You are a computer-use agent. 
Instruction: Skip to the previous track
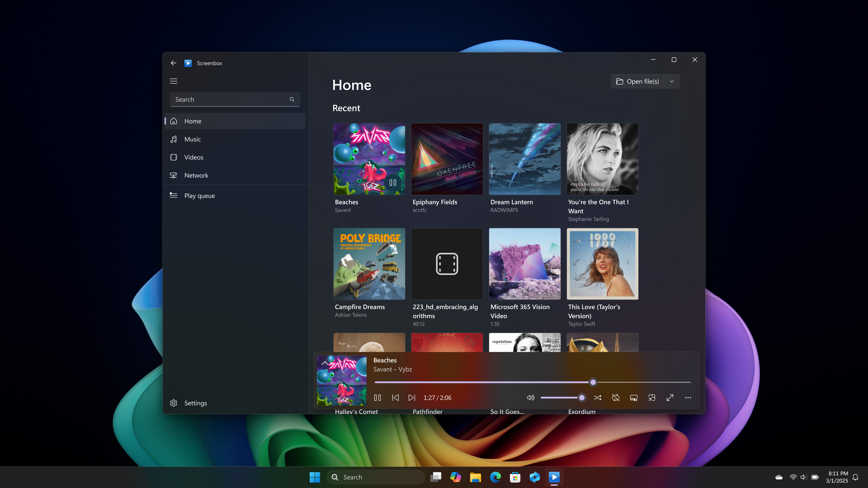[x=395, y=398]
